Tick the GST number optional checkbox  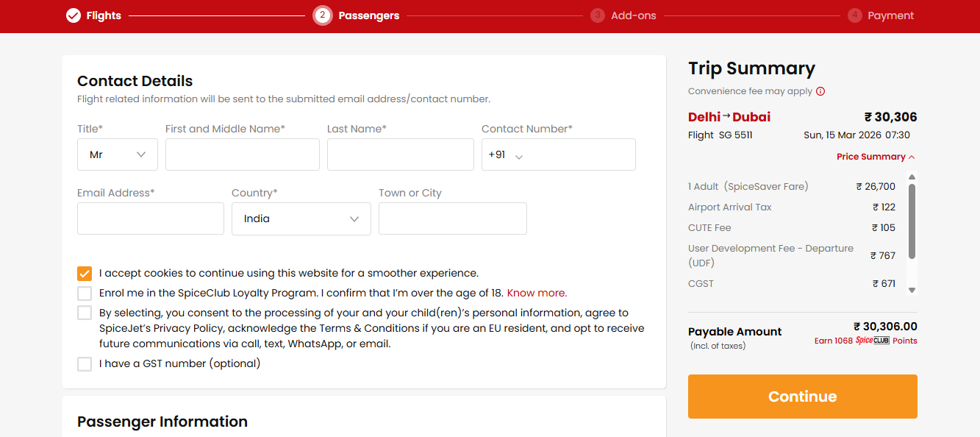85,364
